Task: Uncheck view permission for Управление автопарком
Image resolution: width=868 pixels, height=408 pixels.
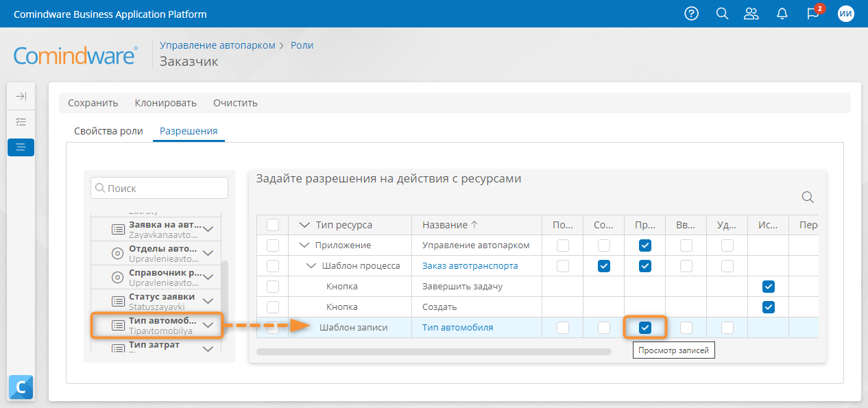Action: [645, 245]
